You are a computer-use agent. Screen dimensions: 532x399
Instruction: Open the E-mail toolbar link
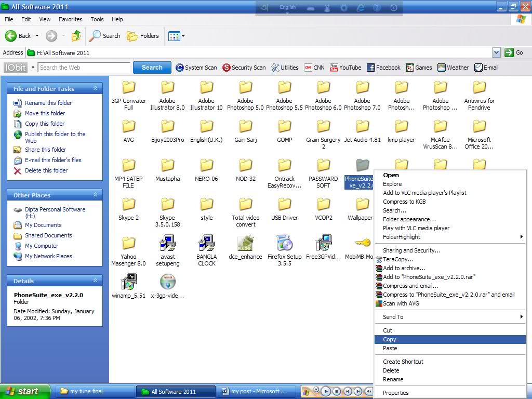[486, 68]
